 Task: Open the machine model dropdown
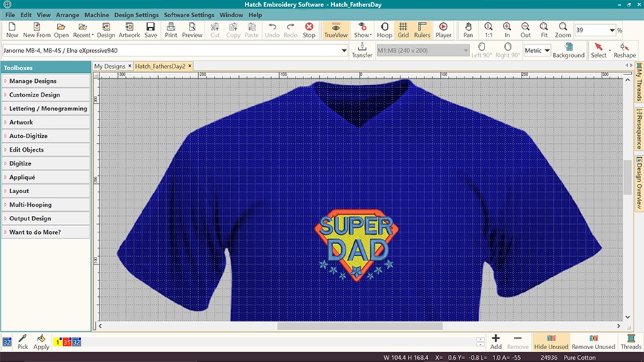point(343,51)
